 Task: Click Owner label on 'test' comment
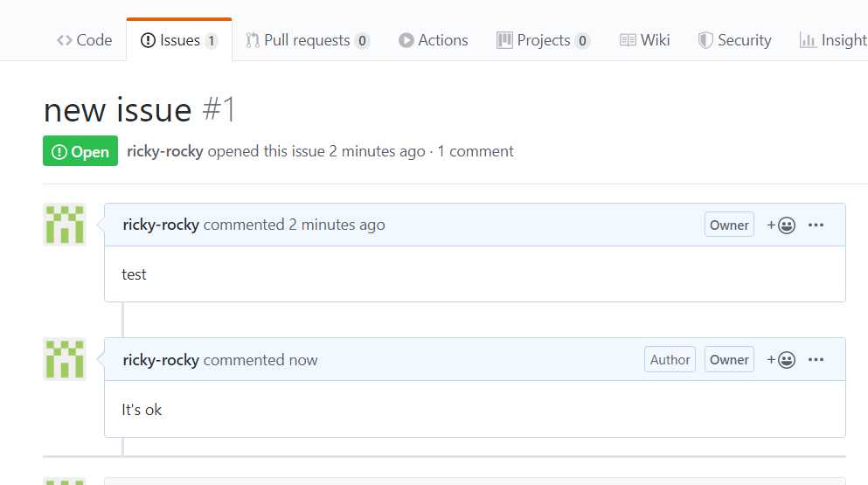tap(729, 225)
